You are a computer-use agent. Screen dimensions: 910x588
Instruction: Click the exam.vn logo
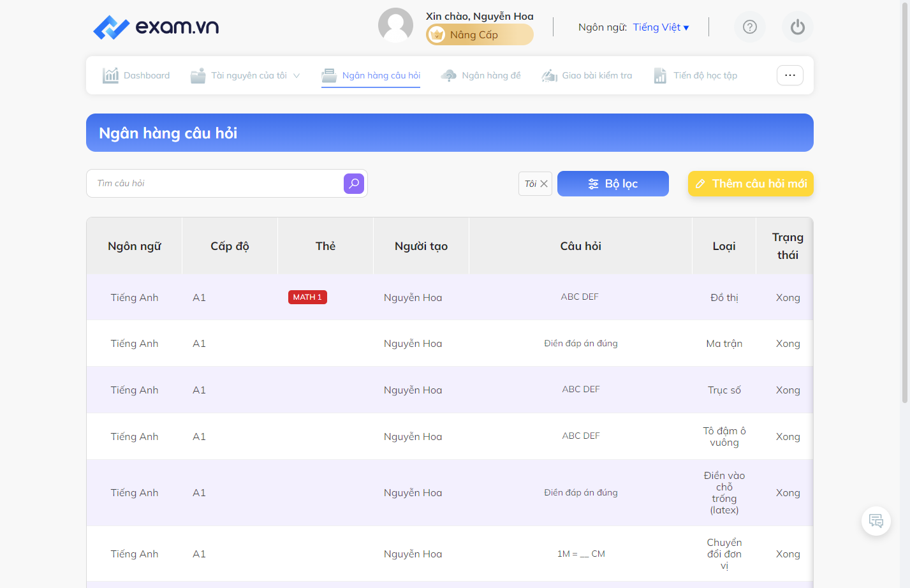pyautogui.click(x=156, y=27)
